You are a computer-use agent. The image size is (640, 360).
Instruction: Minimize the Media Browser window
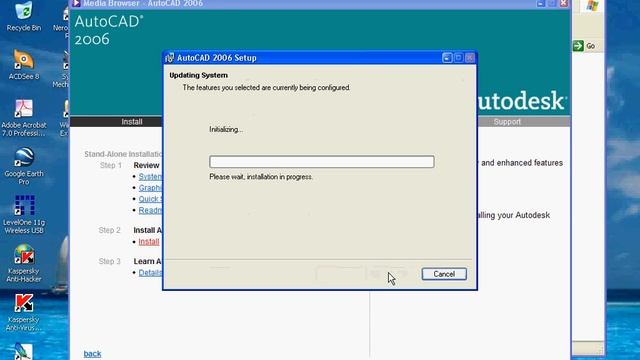click(541, 3)
